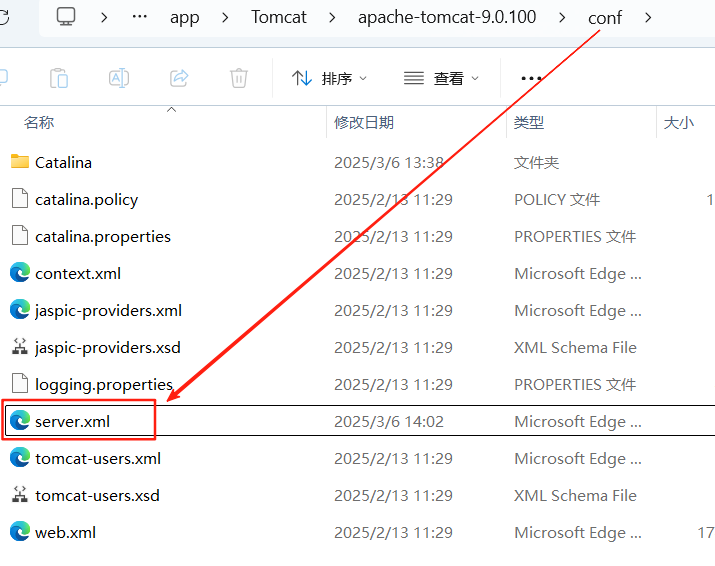Click PROPERTIES 文件 type of catalina.properties
The width and height of the screenshot is (715, 566).
click(x=575, y=236)
